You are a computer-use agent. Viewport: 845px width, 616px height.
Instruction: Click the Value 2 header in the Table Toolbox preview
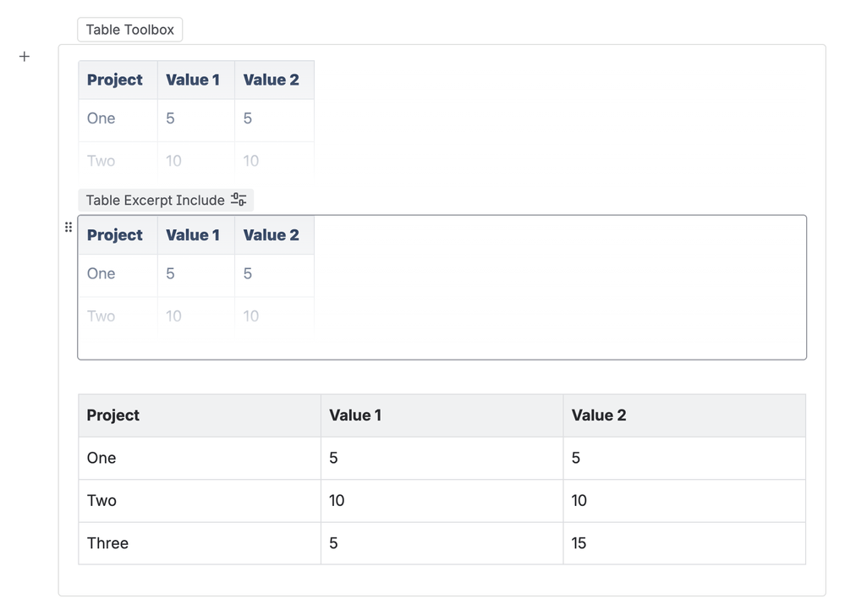272,80
